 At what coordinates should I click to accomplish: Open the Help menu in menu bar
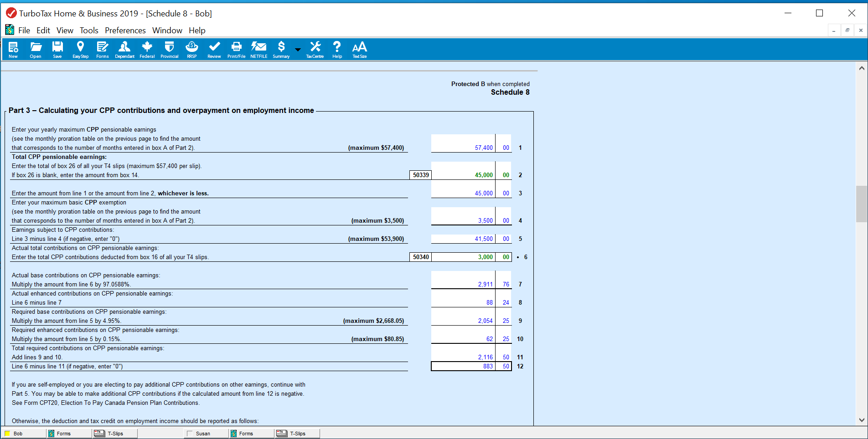coord(197,31)
